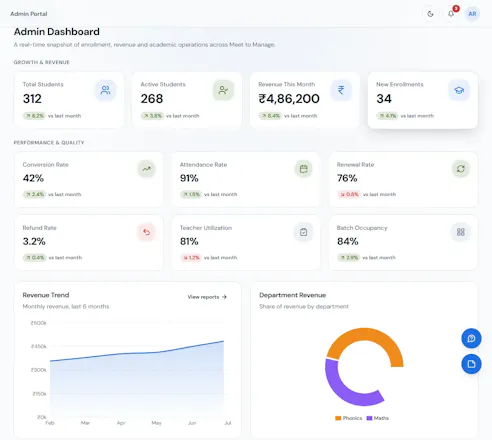The image size is (492, 440).
Task: Click the Batch Occupancy grid icon
Action: [x=461, y=232]
